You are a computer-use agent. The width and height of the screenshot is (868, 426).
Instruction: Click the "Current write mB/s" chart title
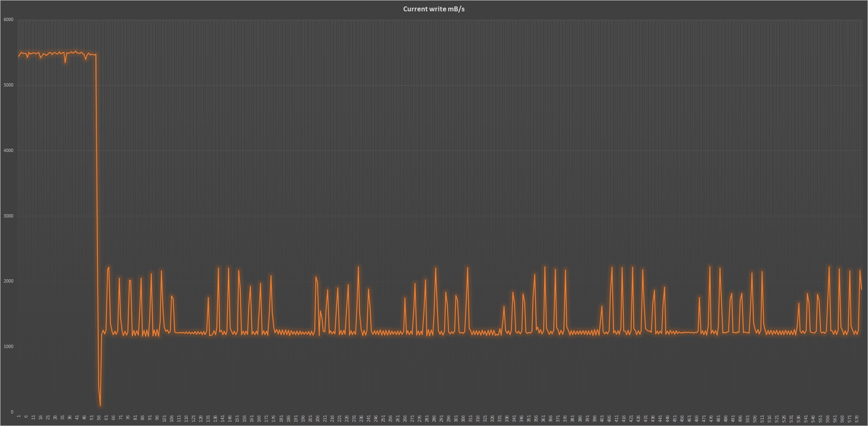(x=434, y=9)
